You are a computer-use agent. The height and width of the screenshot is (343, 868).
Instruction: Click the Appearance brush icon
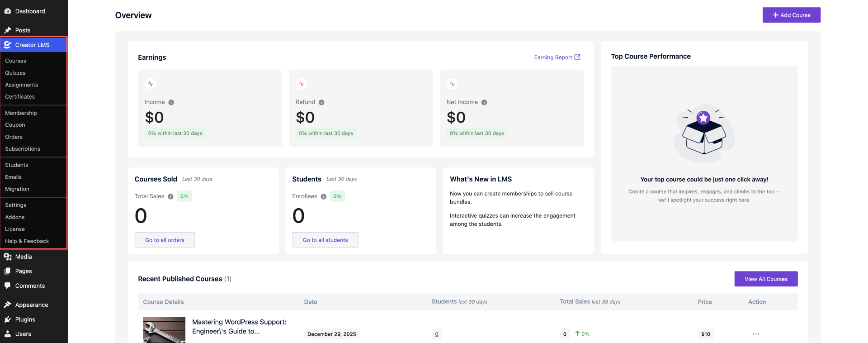[x=8, y=305]
